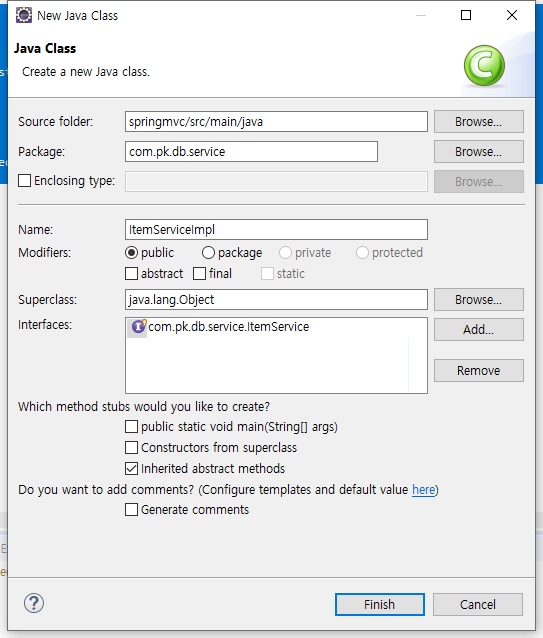Enable Constructors from superclass stub
Image resolution: width=543 pixels, height=638 pixels.
pyautogui.click(x=131, y=448)
